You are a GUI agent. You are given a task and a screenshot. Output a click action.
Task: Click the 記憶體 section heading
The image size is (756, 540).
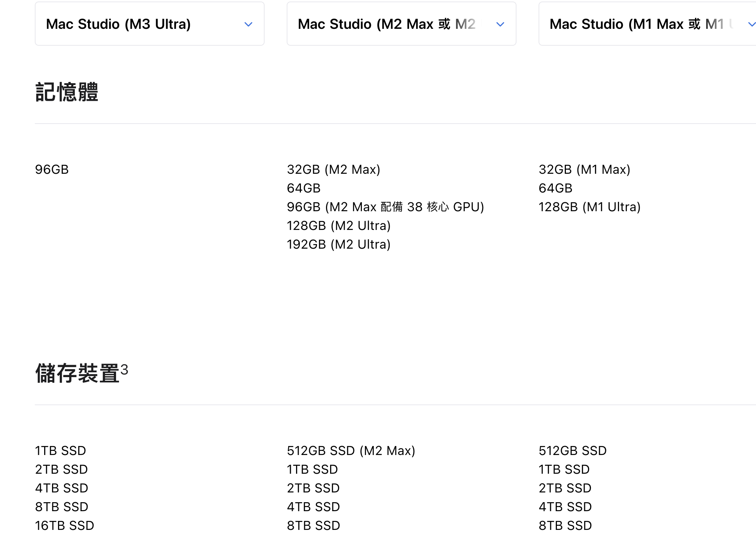67,92
